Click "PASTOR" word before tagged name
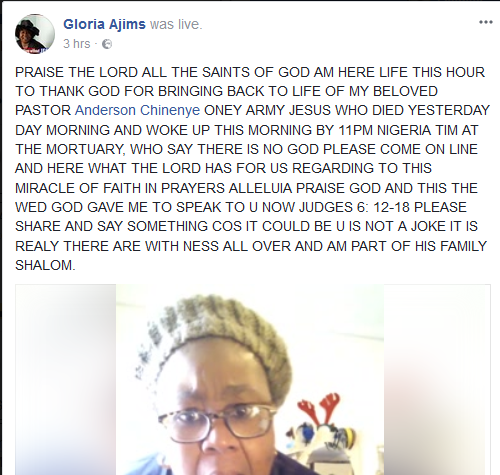The height and width of the screenshot is (475, 500). [43, 110]
